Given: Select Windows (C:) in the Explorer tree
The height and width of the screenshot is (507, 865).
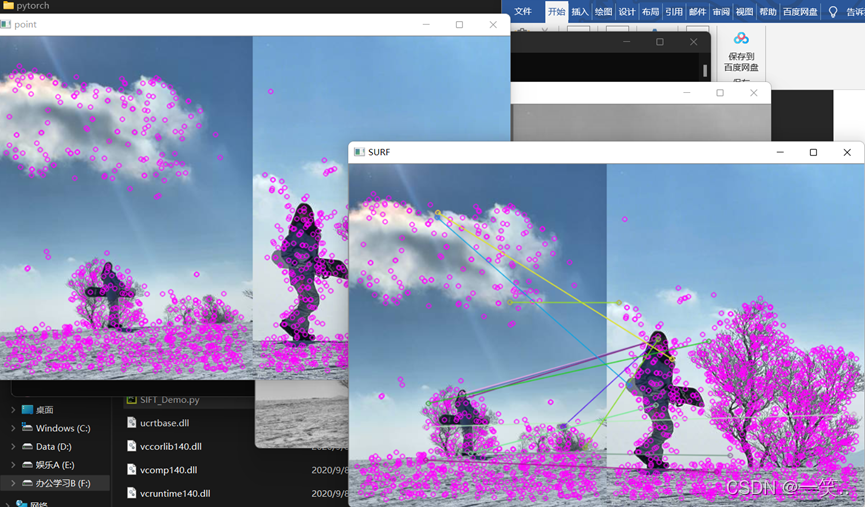Looking at the screenshot, I should tap(63, 428).
